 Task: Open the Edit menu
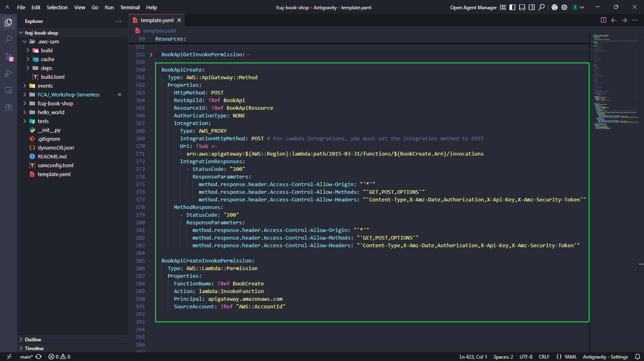pyautogui.click(x=36, y=7)
